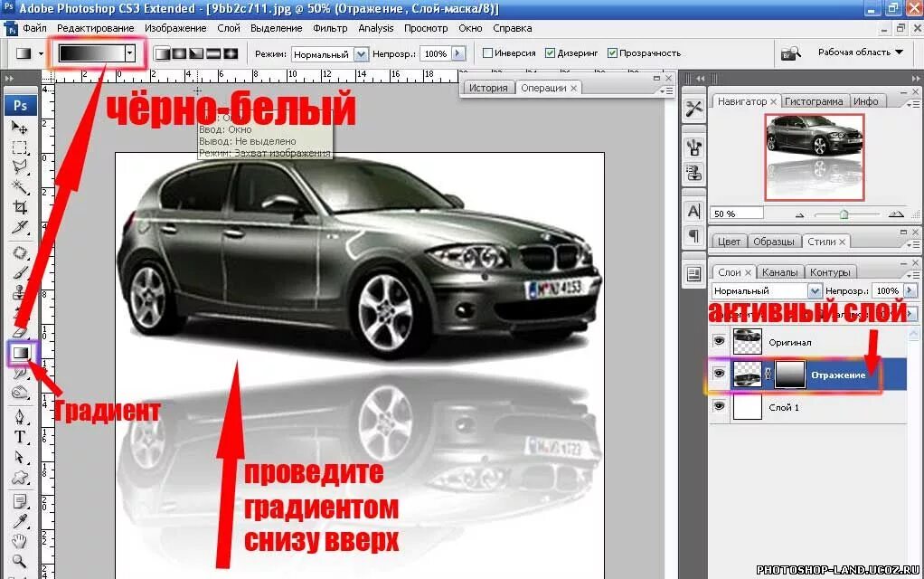This screenshot has height=579, width=924.
Task: Click the Navigator zoom in button
Action: coord(896,214)
